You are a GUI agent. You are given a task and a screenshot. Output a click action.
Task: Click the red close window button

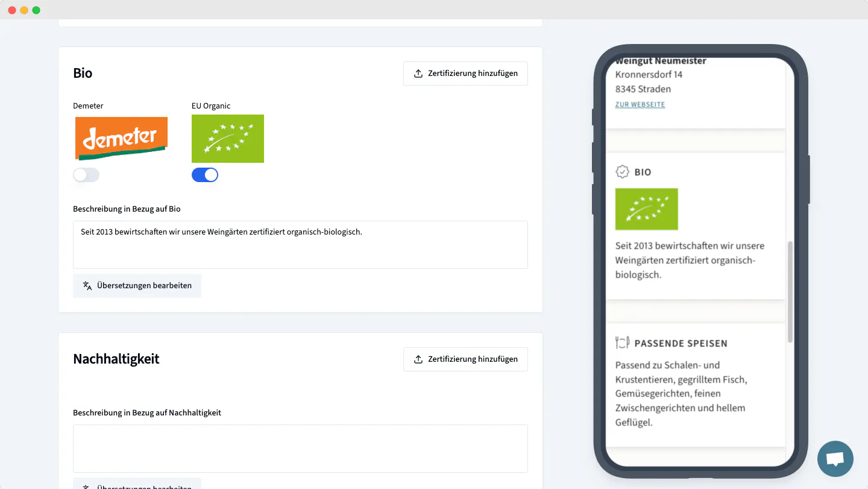click(x=12, y=10)
